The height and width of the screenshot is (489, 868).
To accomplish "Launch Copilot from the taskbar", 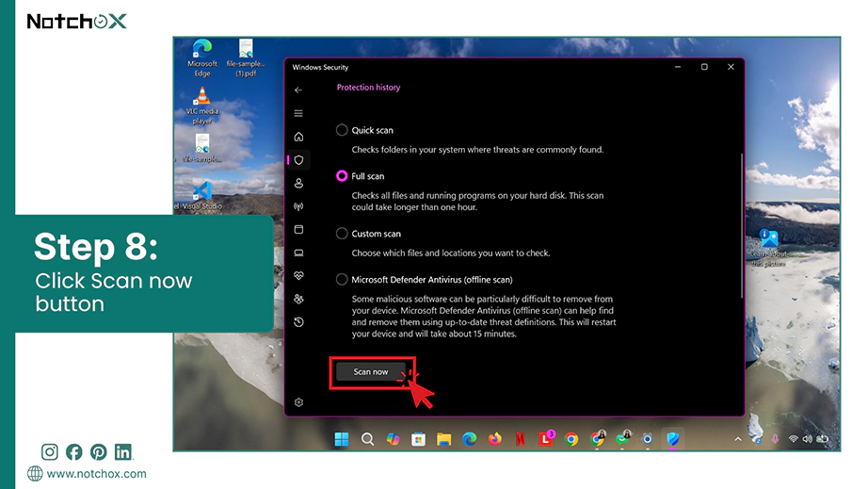I will tap(393, 439).
